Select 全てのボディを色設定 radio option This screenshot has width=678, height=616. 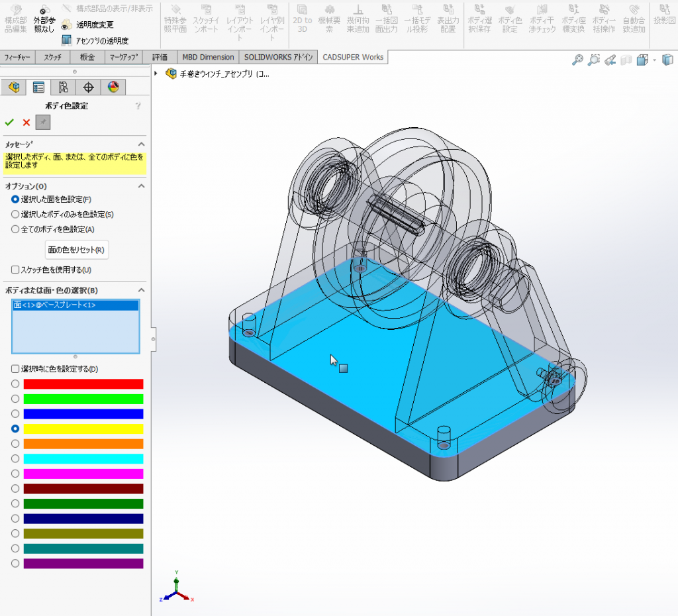[x=15, y=230]
